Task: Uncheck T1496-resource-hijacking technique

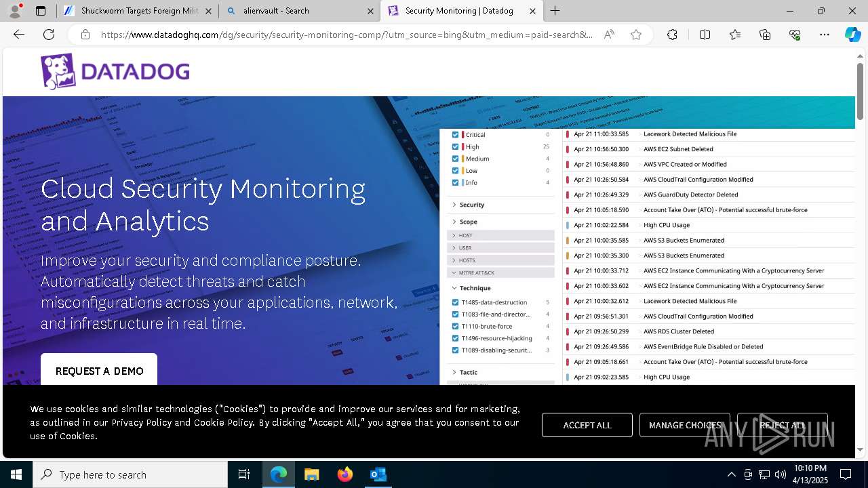Action: [456, 338]
